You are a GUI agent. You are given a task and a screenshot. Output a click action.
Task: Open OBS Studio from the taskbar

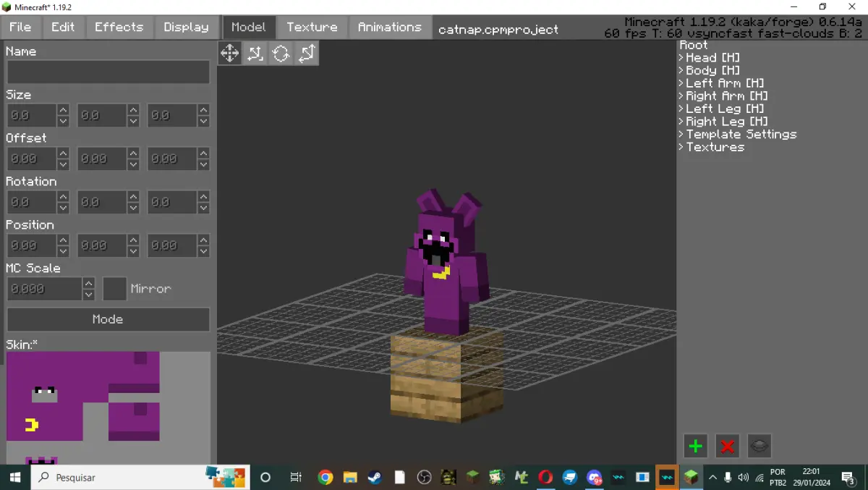tap(425, 477)
